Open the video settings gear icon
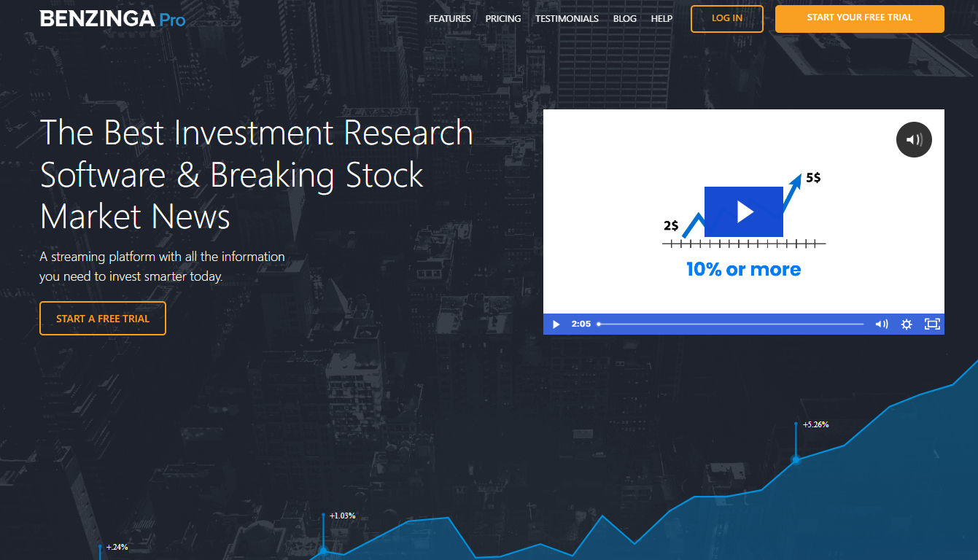Image resolution: width=978 pixels, height=560 pixels. click(907, 324)
